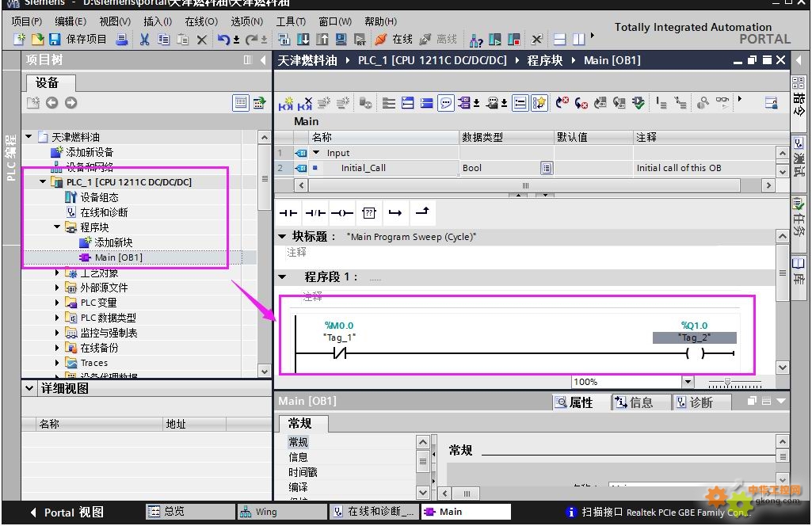Screen dimensions: 812x526
Task: Click the Download to device icon
Action: (303, 40)
